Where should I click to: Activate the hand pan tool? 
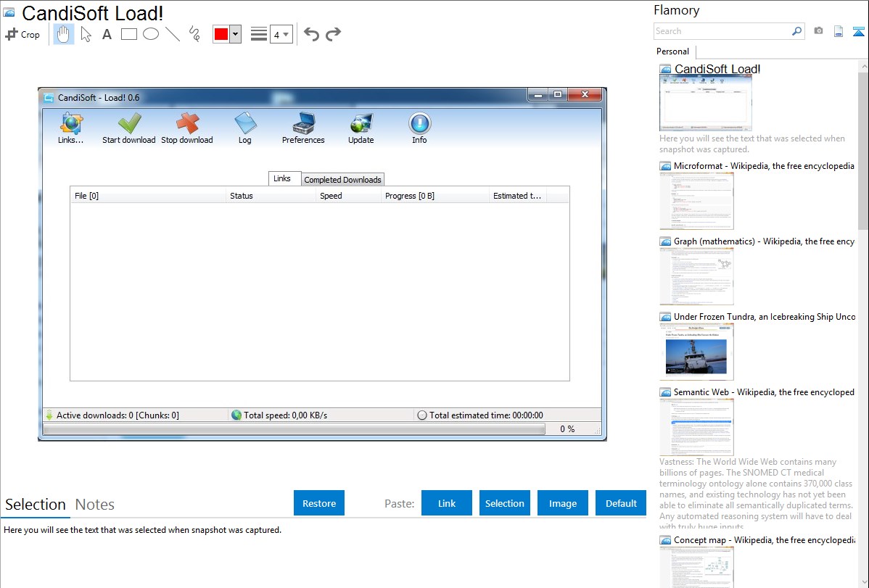tap(63, 34)
